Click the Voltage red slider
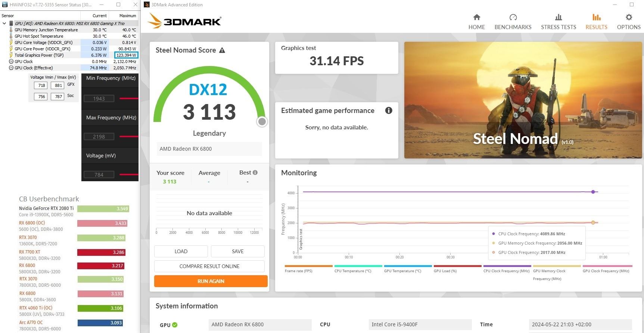Image resolution: width=644 pixels, height=333 pixels. [x=129, y=175]
